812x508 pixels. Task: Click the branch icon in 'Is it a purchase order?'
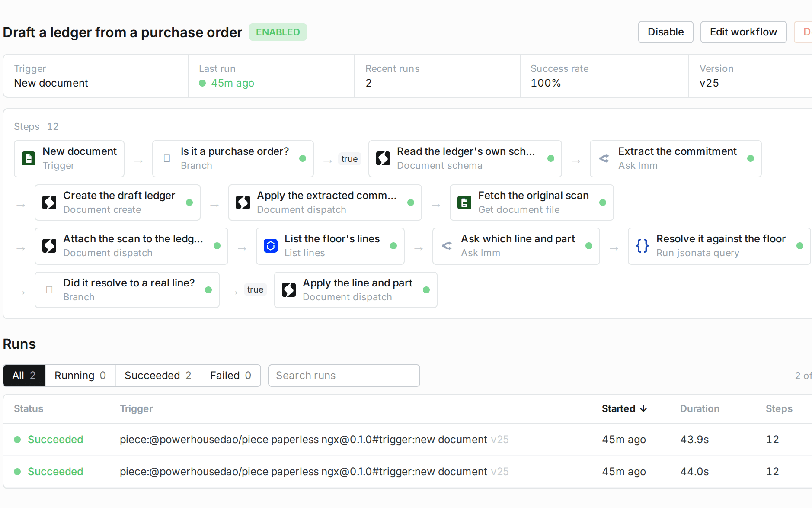pos(167,158)
